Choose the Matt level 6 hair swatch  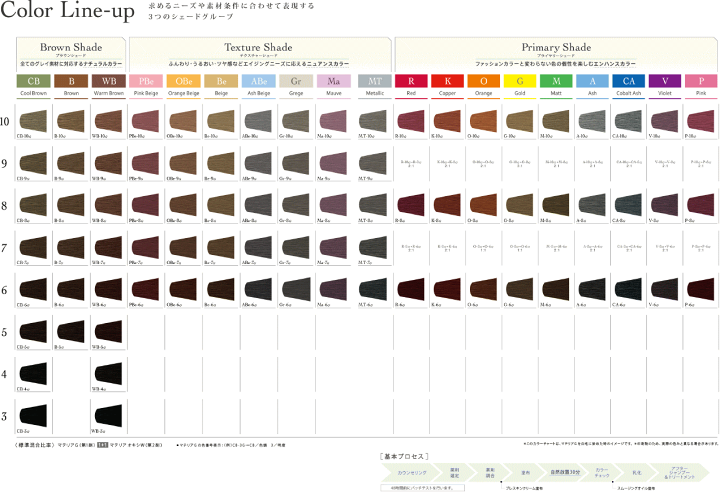[x=556, y=289]
